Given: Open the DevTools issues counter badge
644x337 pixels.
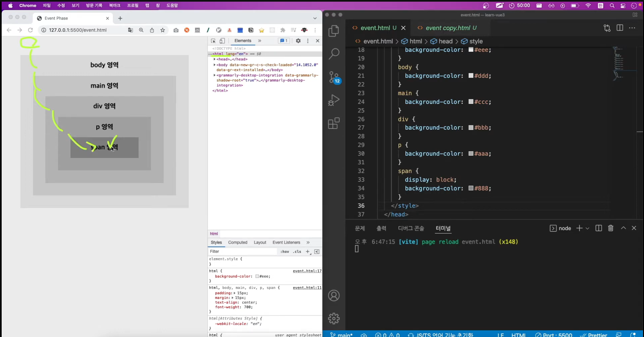Looking at the screenshot, I should 283,41.
